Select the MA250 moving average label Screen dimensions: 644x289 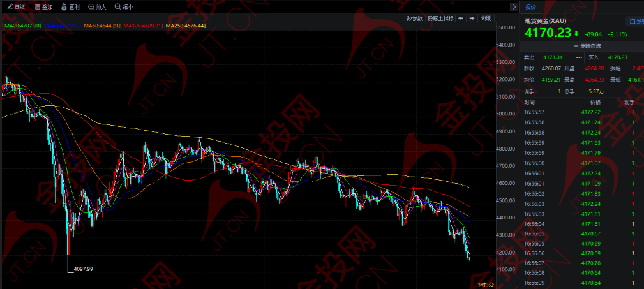click(x=184, y=26)
